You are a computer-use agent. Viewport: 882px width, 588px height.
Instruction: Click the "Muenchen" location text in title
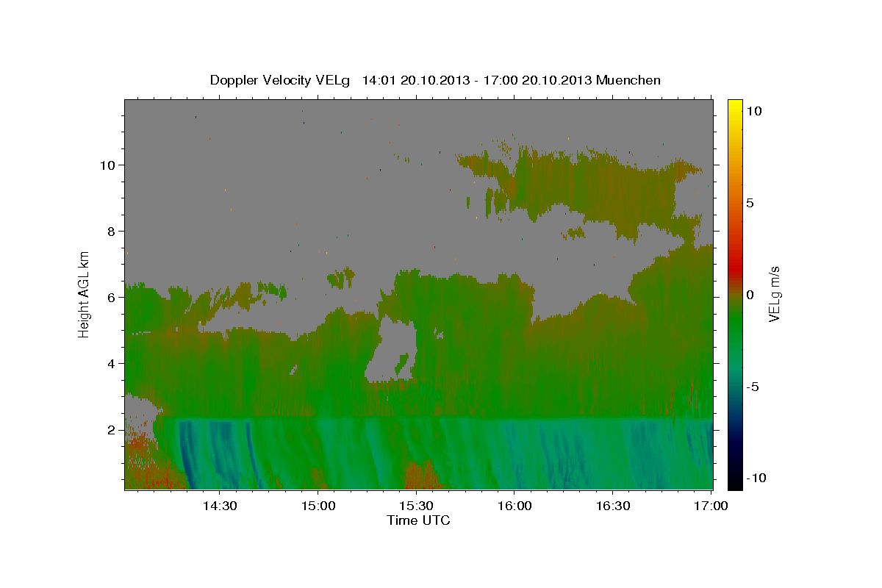click(628, 80)
